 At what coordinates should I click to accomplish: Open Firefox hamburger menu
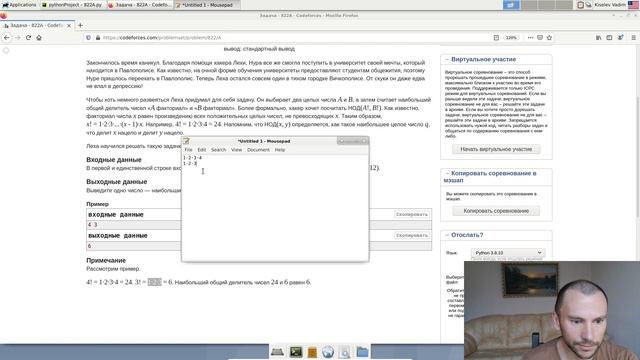(633, 38)
